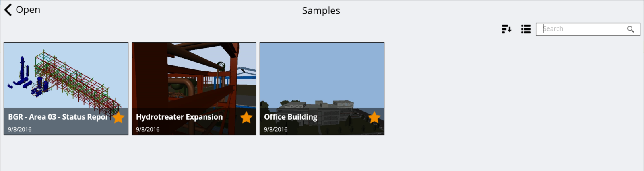This screenshot has width=644, height=171.
Task: Click the "Samples" page heading
Action: coord(321,11)
